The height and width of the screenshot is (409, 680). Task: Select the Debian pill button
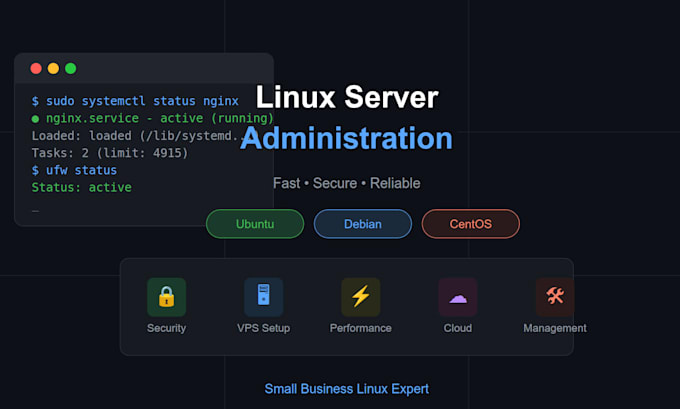[363, 224]
